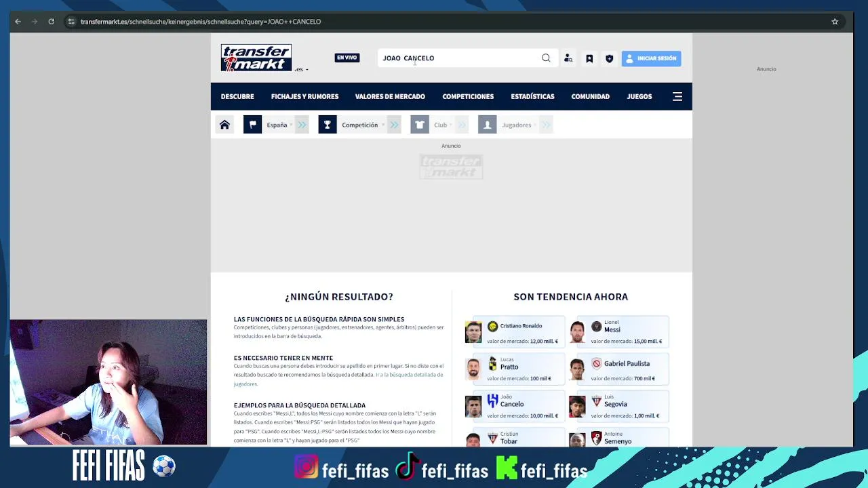Click Luis Segovia's portrait thumbnail
Image resolution: width=868 pixels, height=488 pixels.
pyautogui.click(x=577, y=407)
